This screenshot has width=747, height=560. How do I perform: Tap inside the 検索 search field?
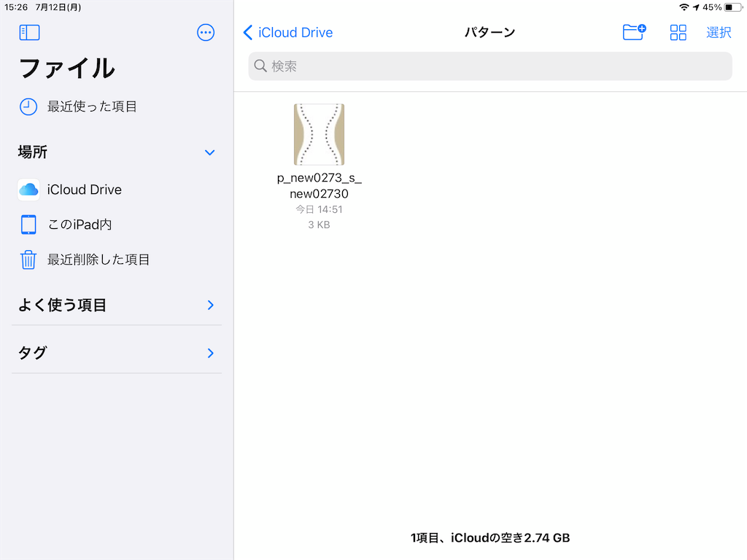(489, 66)
